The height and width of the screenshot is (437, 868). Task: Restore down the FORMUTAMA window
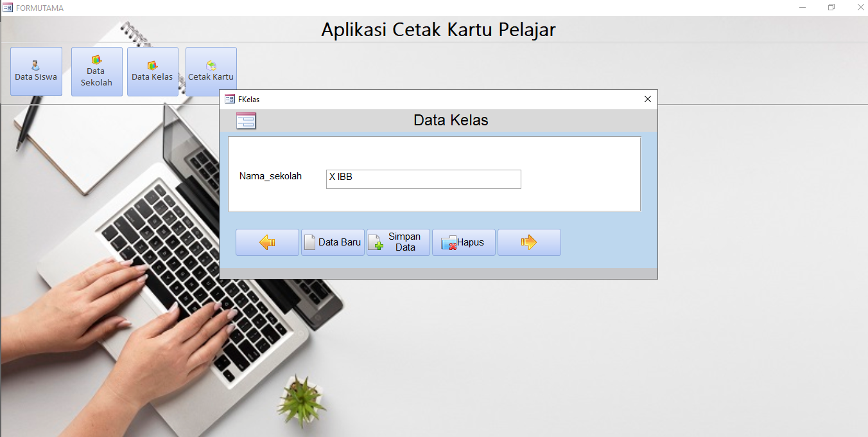(831, 8)
